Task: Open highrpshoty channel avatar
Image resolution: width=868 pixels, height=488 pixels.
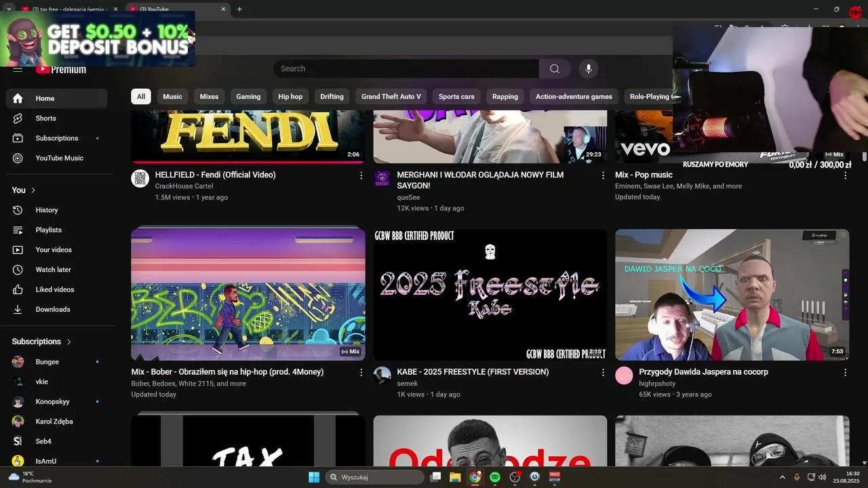Action: point(624,376)
